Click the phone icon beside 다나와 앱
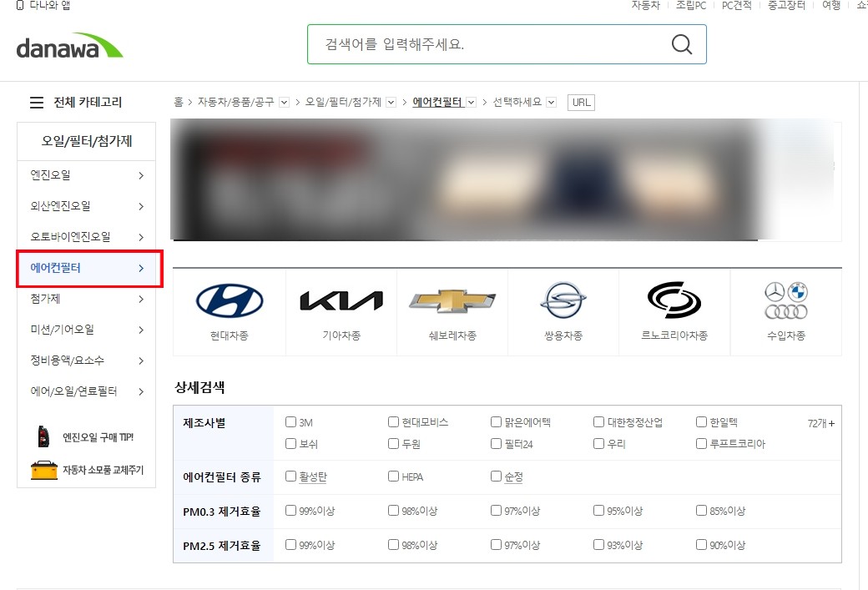 [x=21, y=5]
